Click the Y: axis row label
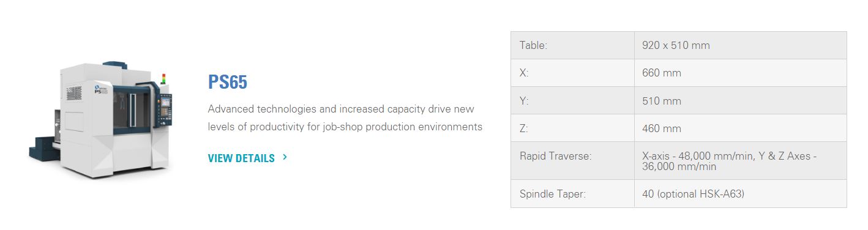The width and height of the screenshot is (868, 230). pyautogui.click(x=572, y=100)
